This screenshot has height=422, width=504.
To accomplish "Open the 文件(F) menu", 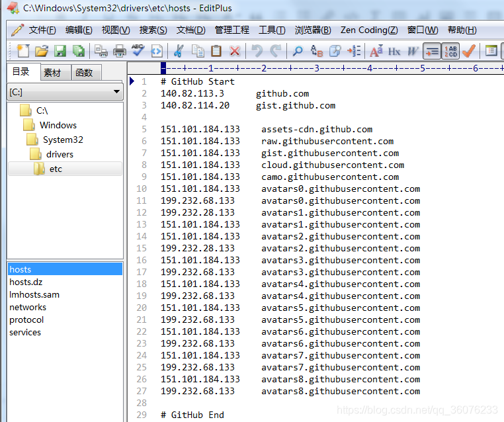I will click(x=42, y=30).
